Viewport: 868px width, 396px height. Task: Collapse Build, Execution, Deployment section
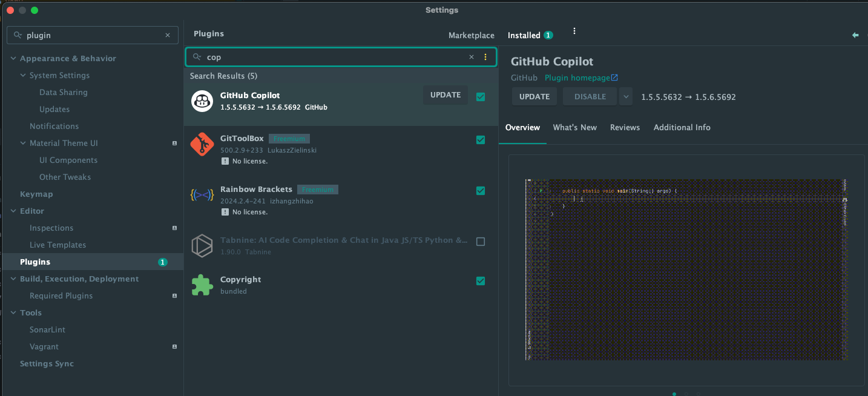click(13, 279)
